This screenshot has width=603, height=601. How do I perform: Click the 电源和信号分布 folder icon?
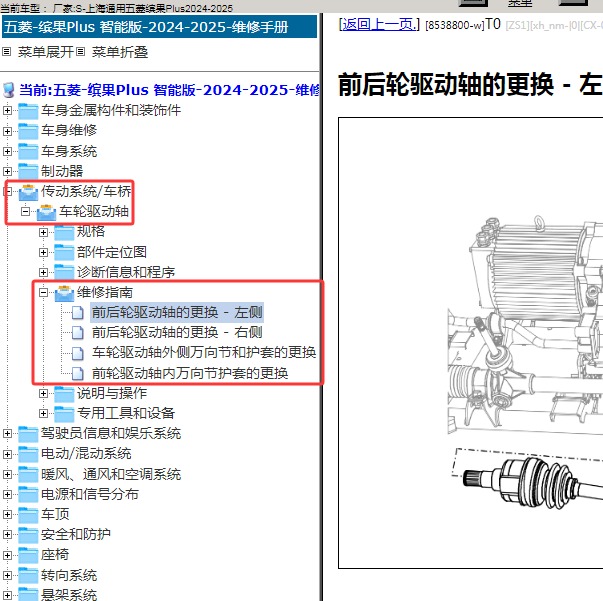click(28, 494)
